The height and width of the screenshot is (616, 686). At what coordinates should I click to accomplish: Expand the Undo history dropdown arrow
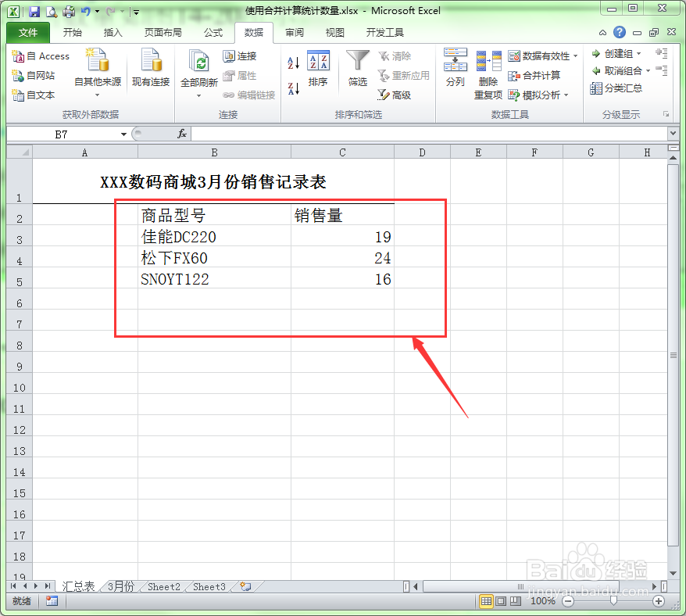pyautogui.click(x=97, y=12)
